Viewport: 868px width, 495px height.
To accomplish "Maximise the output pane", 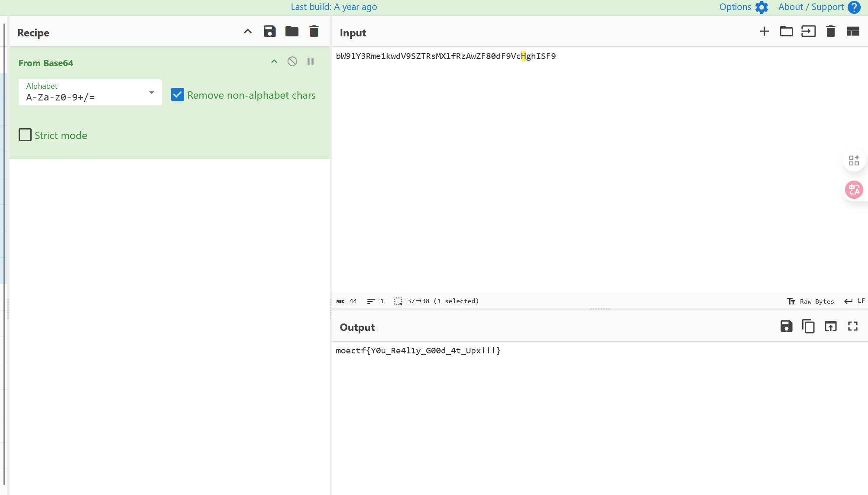I will tap(852, 326).
